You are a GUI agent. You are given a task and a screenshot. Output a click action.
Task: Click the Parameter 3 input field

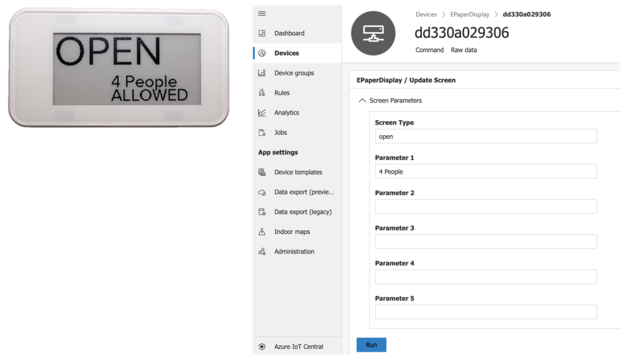(x=486, y=242)
